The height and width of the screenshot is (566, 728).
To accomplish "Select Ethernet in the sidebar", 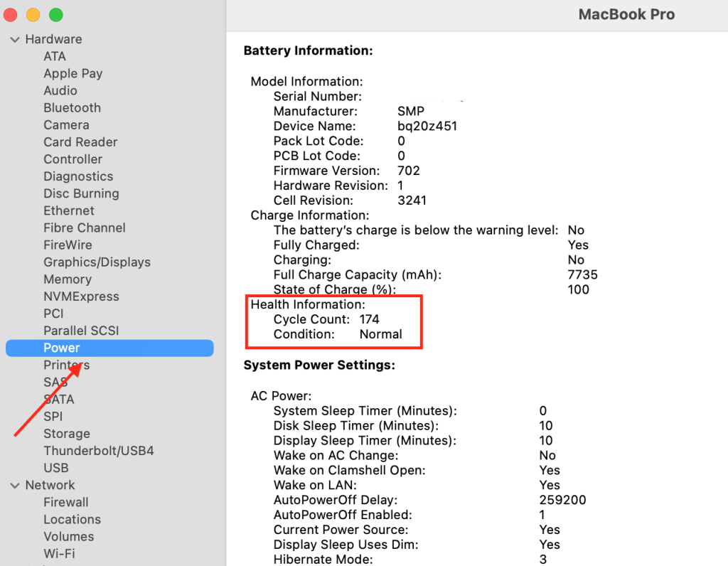I will click(69, 210).
